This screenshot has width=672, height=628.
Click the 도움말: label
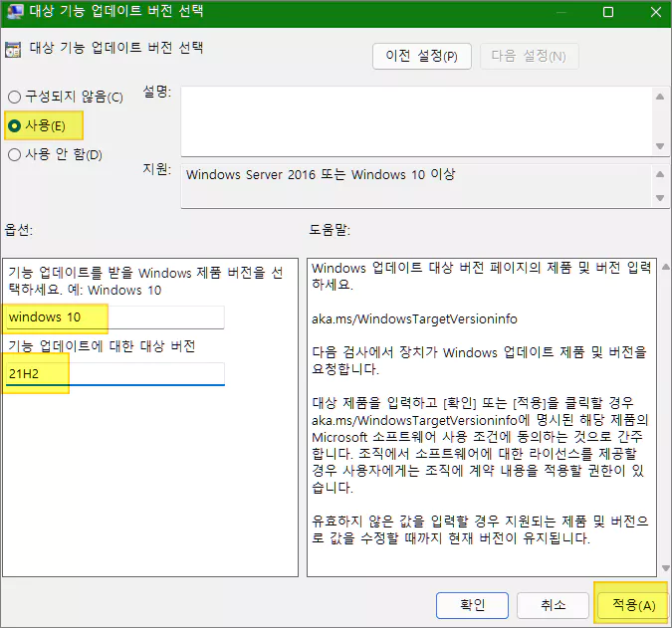point(330,230)
